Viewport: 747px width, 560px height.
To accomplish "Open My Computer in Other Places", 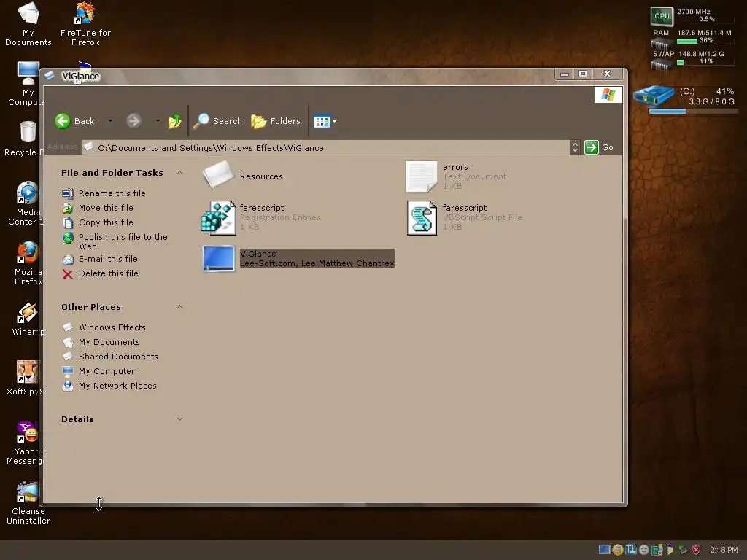I will pyautogui.click(x=107, y=371).
